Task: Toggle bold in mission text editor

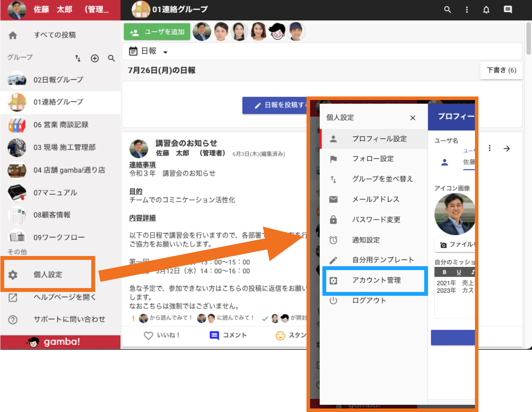Action: (x=444, y=272)
